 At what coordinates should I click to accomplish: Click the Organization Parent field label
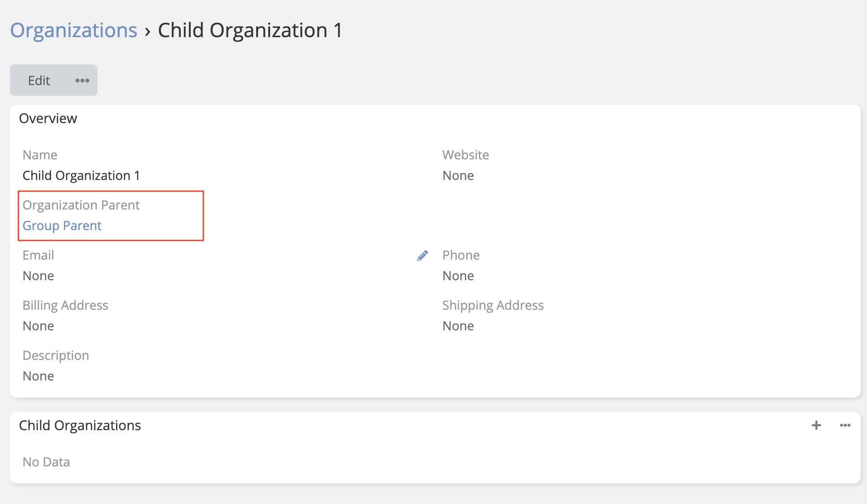pos(81,205)
